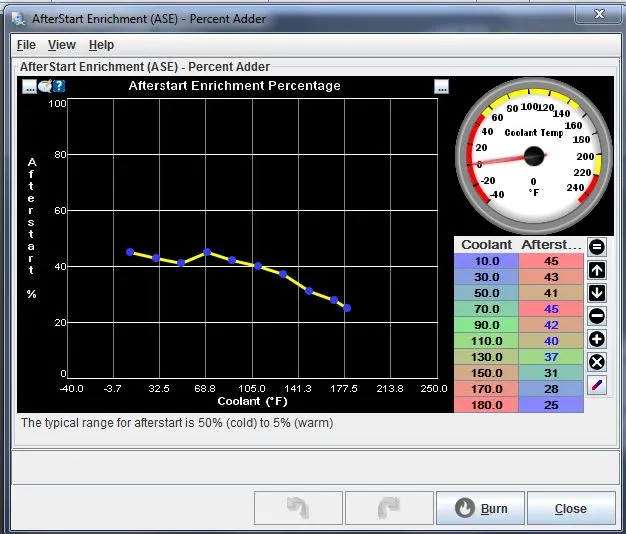Select afterstart value 42
Screen dimensions: 626x534
(x=551, y=325)
